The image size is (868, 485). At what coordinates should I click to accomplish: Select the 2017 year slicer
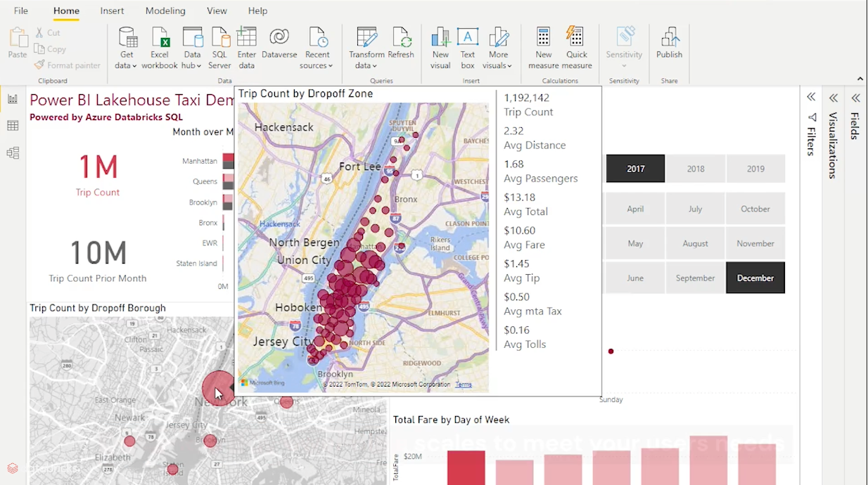(635, 169)
